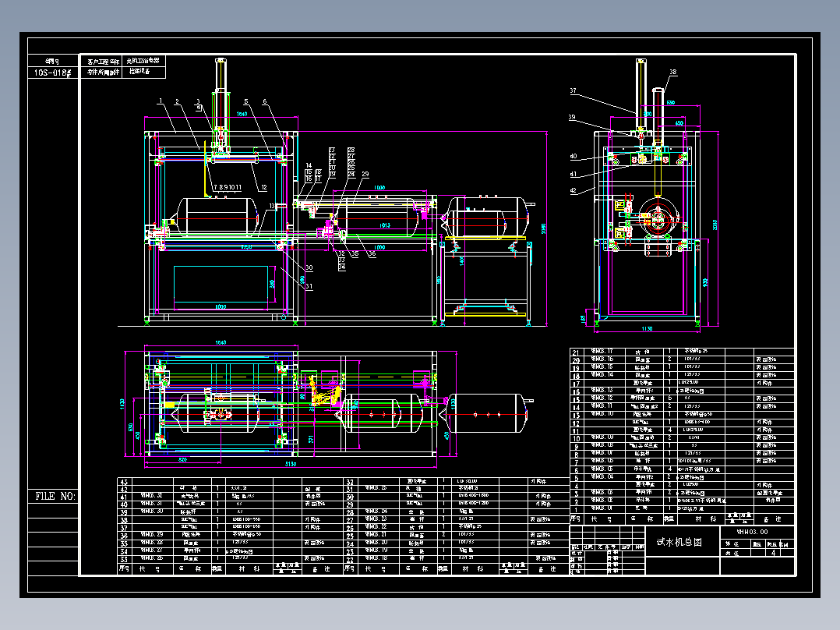Screen dimensions: 840x630
Task: Click the drawing title 试水机总图
Action: (679, 542)
